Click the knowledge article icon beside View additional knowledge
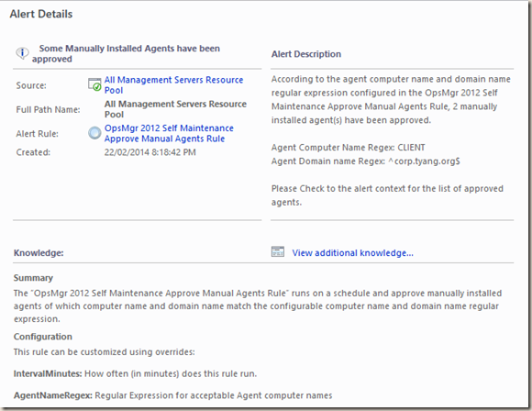Viewport: 532px width, 411px height. [x=278, y=251]
